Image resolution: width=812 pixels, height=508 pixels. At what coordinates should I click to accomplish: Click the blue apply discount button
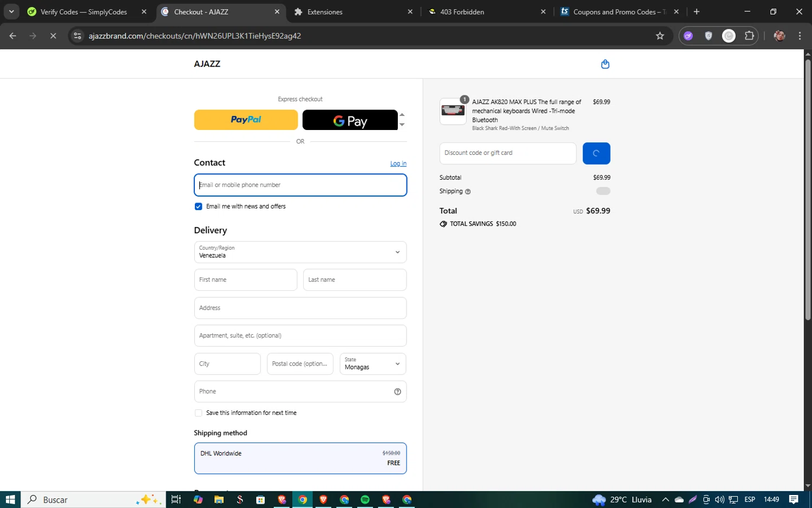point(596,153)
